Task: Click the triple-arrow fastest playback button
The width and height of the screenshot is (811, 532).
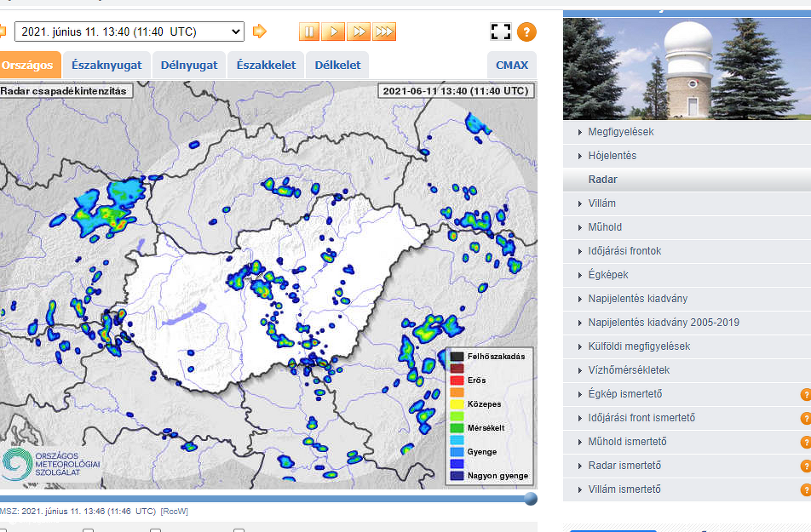Action: tap(384, 32)
